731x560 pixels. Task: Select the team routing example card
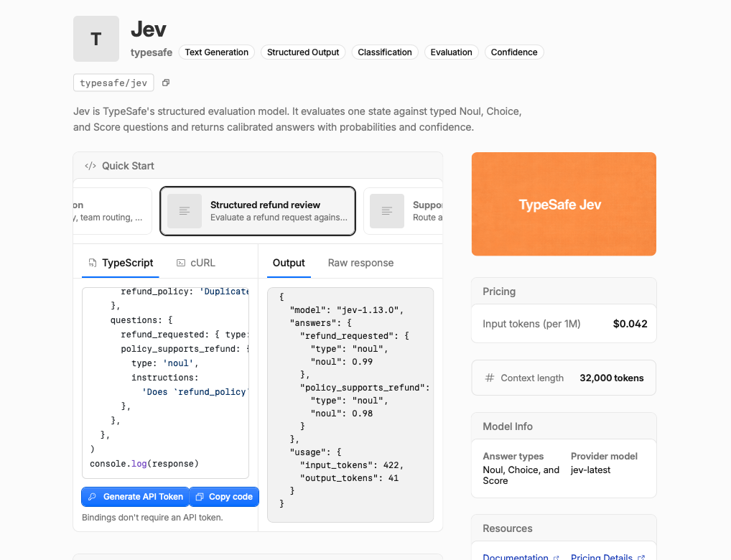point(112,211)
